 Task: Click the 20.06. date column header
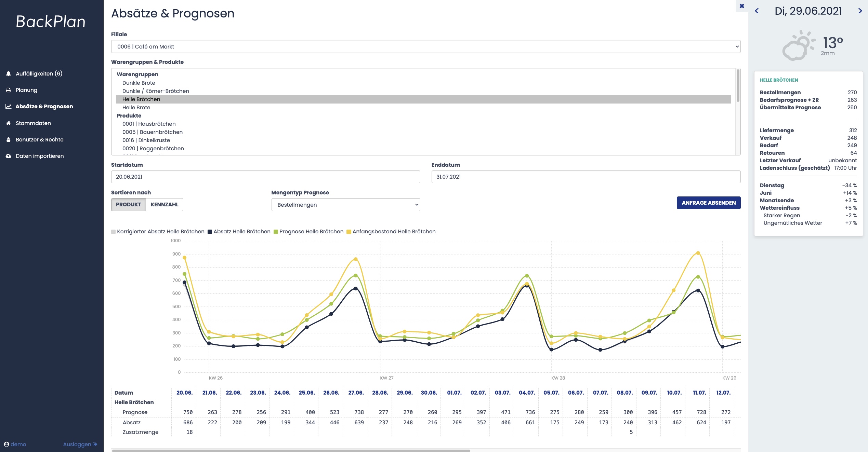(185, 393)
